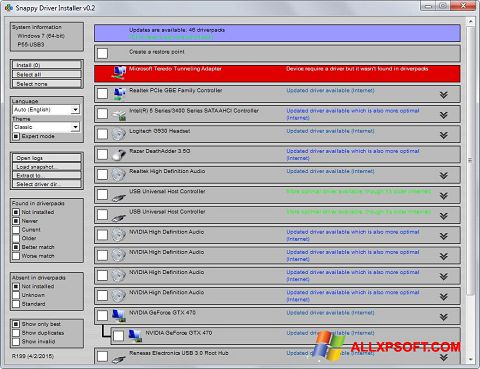Click the Logitech G930 Headset audio icon
The height and width of the screenshot is (369, 480).
click(x=118, y=134)
